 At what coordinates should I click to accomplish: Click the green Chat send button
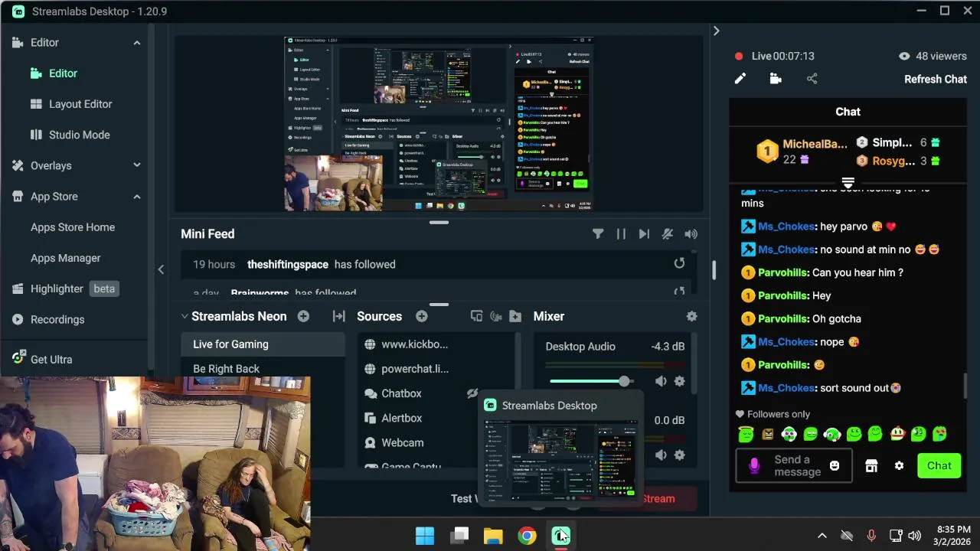point(939,465)
